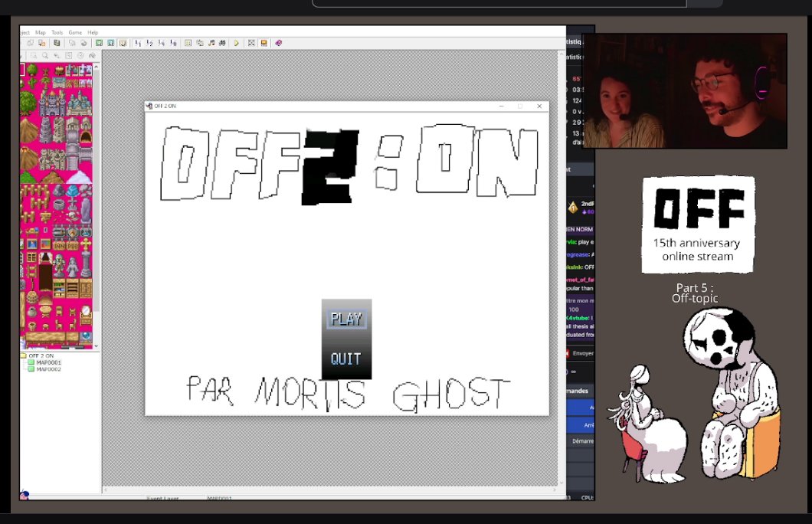Set map zoom to 1/8 scale

pos(173,43)
